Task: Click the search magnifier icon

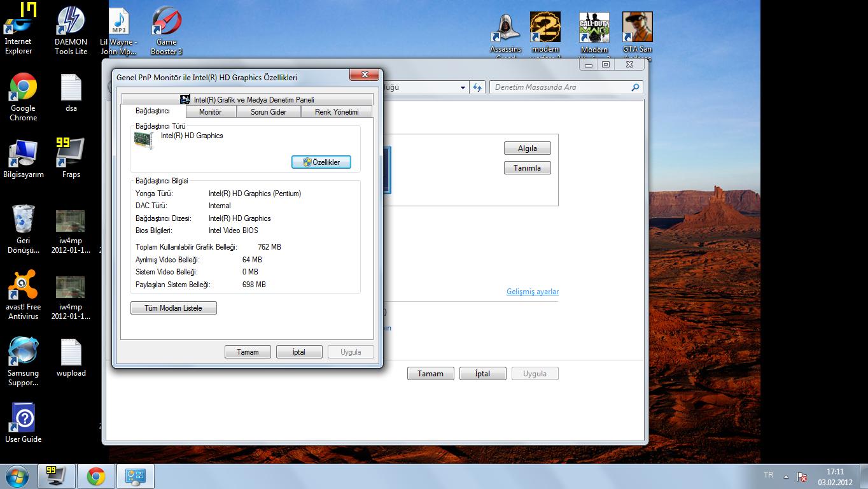Action: (x=635, y=87)
